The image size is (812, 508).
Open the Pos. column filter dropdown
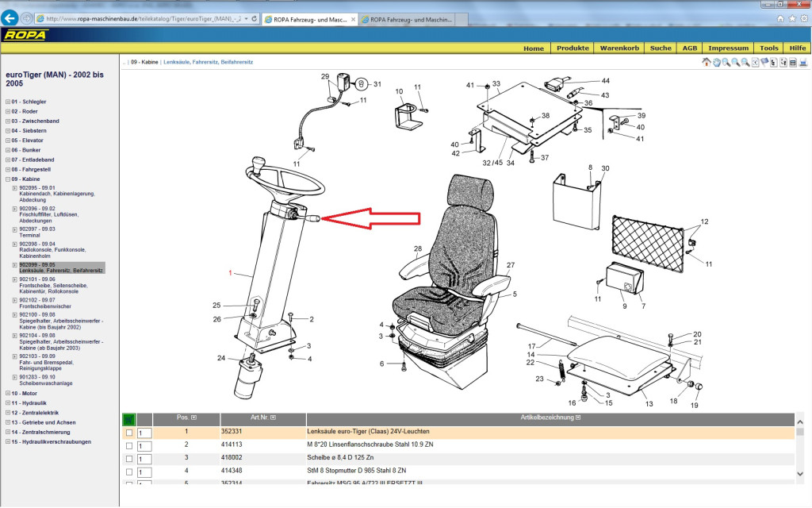tap(193, 418)
